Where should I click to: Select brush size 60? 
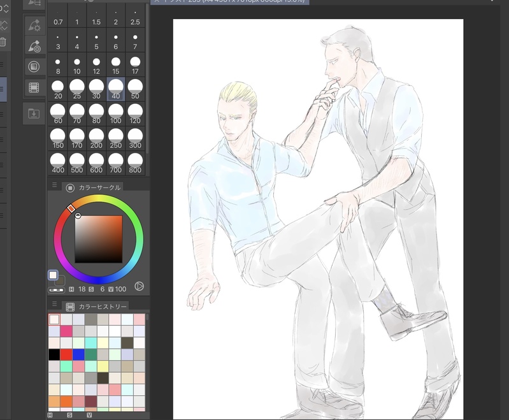[58, 114]
